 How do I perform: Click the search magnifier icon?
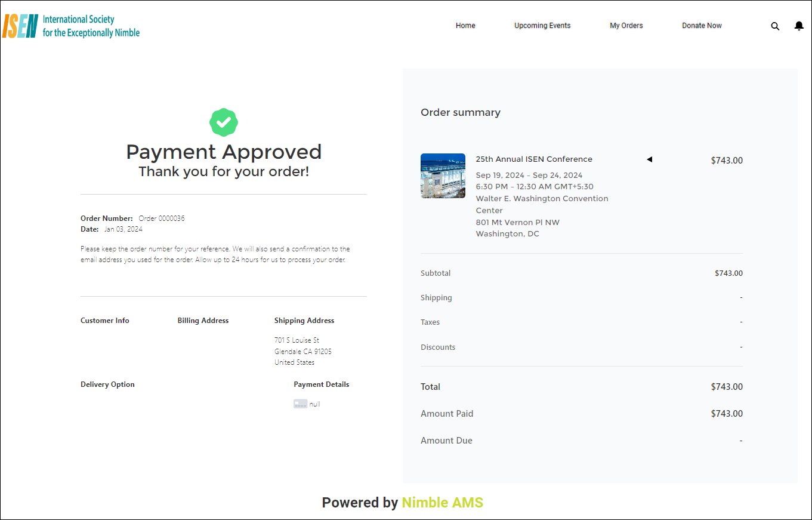coord(775,26)
